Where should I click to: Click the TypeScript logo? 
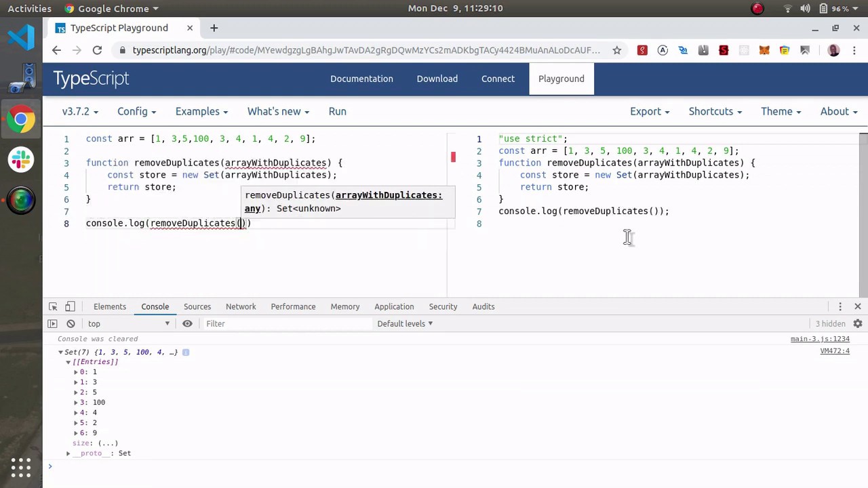(x=91, y=79)
